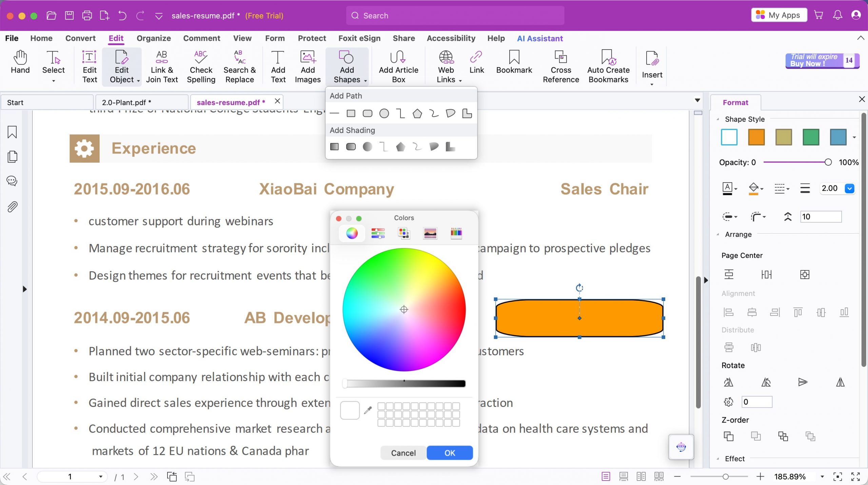
Task: Pick the rectangle shape under Add Path
Action: (351, 113)
